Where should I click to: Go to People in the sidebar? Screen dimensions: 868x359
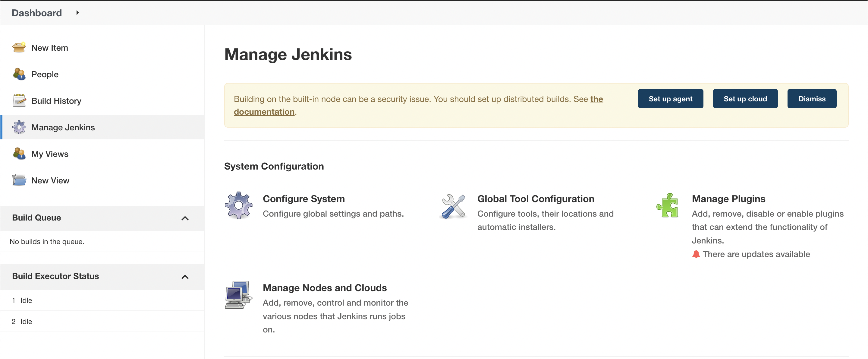click(45, 74)
